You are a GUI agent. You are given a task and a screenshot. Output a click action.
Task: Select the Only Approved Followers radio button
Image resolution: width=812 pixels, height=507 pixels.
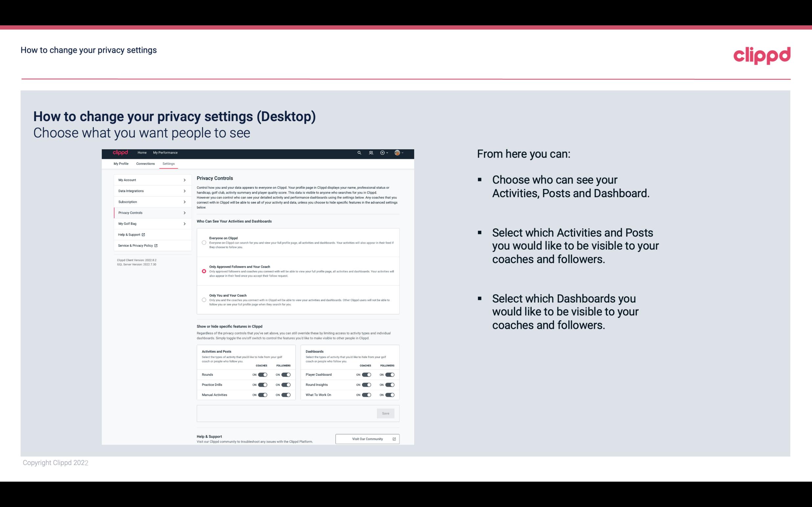tap(203, 270)
